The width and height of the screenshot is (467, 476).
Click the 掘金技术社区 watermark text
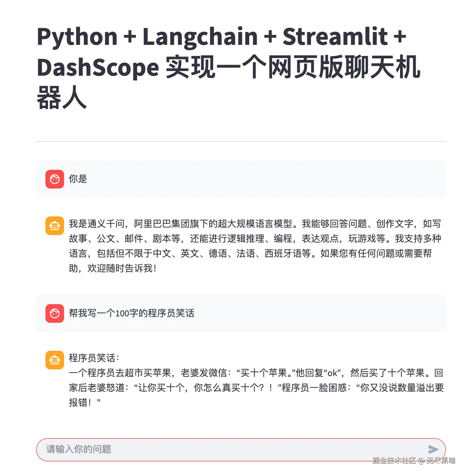[394, 460]
